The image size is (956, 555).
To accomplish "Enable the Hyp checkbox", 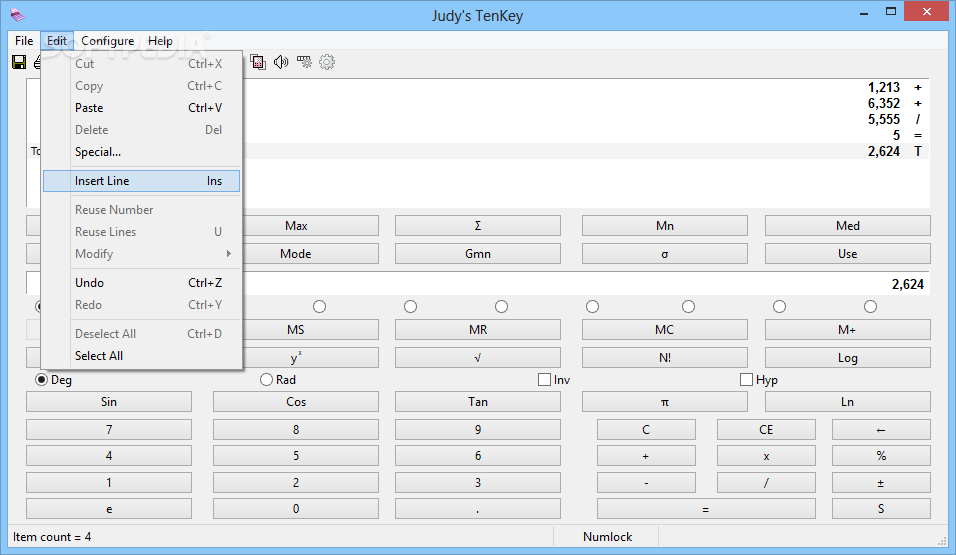I will pyautogui.click(x=746, y=380).
